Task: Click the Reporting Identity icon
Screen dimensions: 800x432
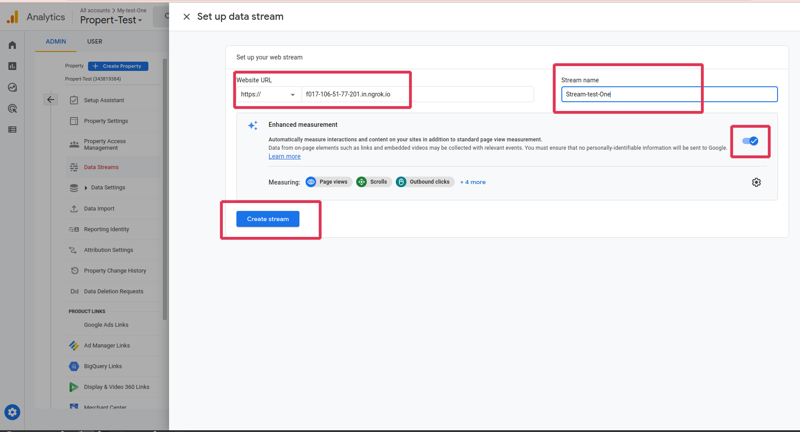Action: 74,230
